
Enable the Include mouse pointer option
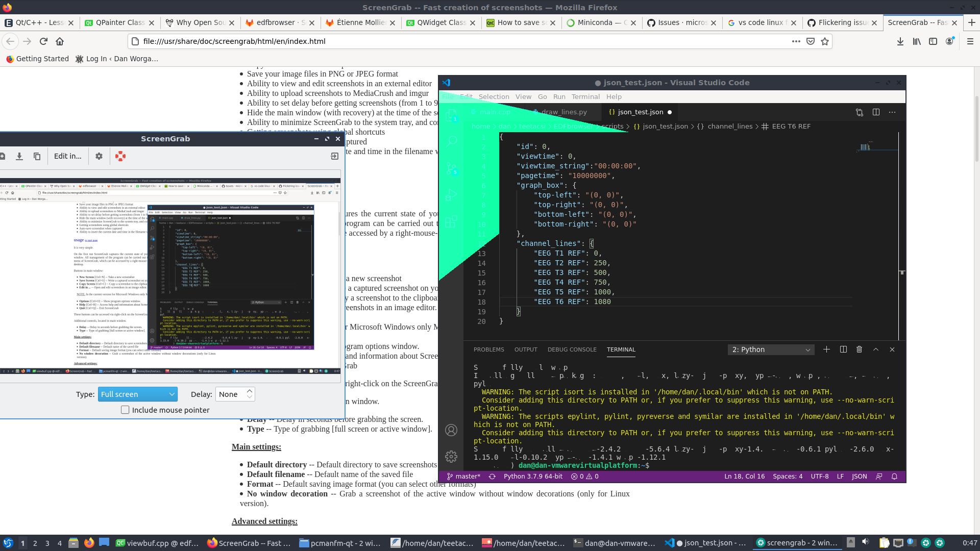coord(125,410)
